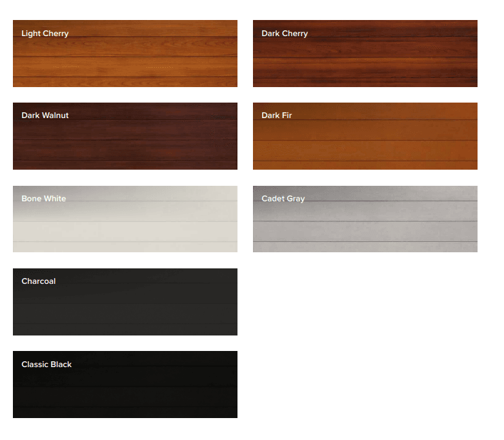Click the "Charcoal" text label
The height and width of the screenshot is (440, 504).
(38, 281)
